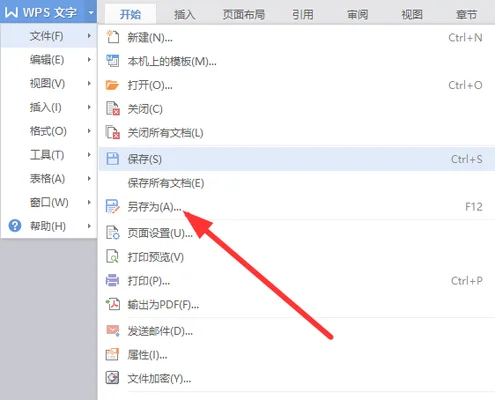Viewport: 495px width, 400px height.
Task: Switch to the 审阅 ribbon tab
Action: (x=357, y=14)
